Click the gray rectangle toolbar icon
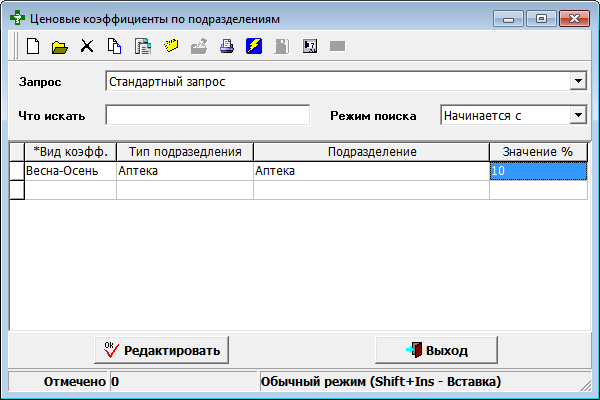The image size is (600, 400). click(x=338, y=46)
